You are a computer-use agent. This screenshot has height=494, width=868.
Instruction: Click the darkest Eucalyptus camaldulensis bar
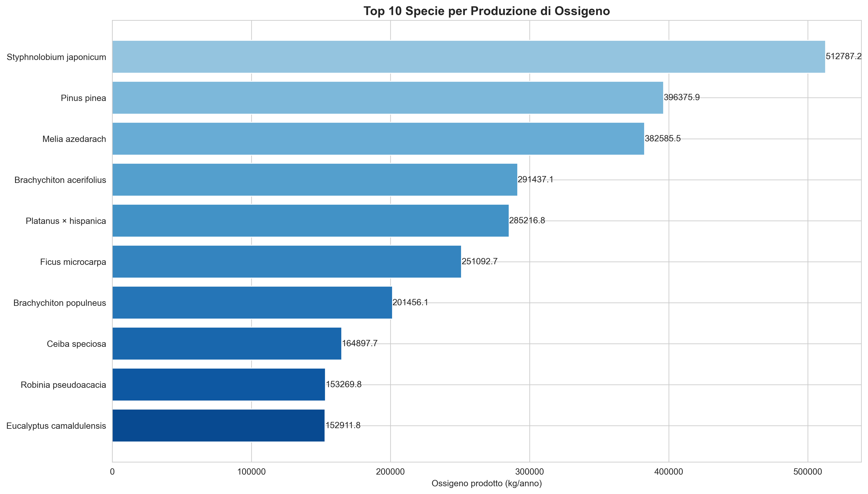coord(218,425)
